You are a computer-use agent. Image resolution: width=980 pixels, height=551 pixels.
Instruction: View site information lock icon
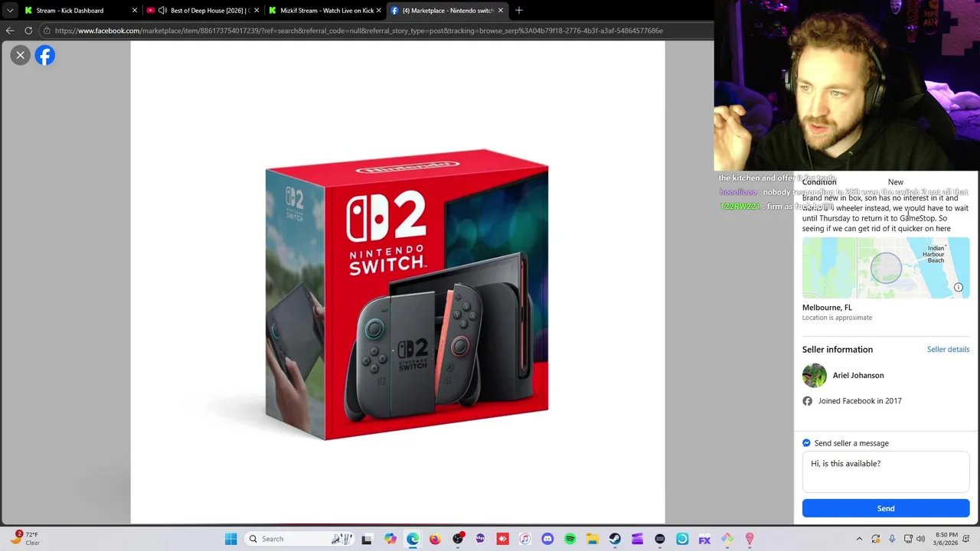click(x=47, y=31)
